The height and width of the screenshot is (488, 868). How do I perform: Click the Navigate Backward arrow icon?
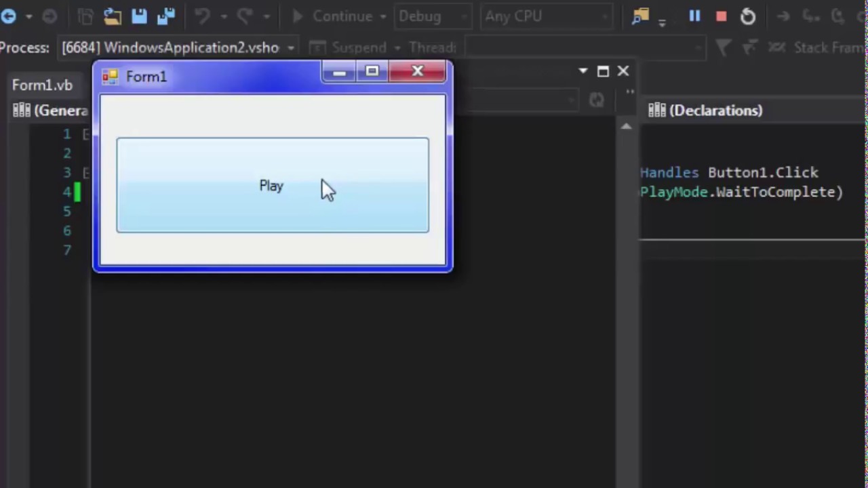[8, 16]
